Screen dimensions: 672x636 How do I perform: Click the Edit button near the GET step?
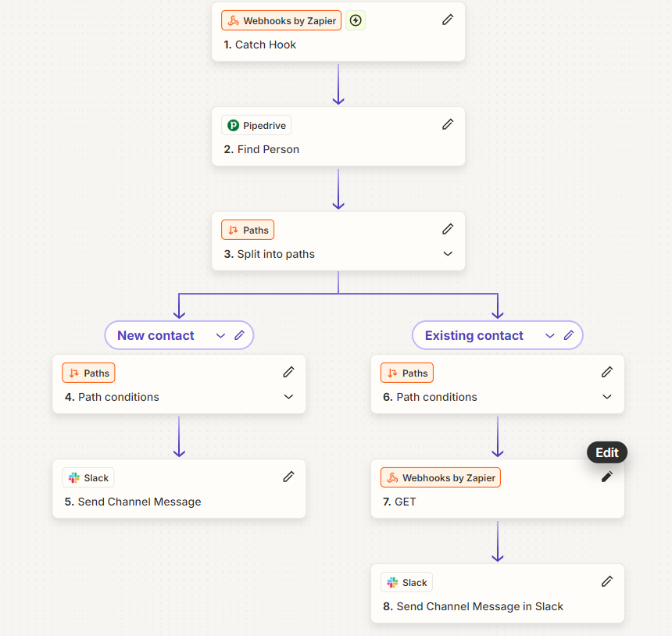[x=606, y=452]
